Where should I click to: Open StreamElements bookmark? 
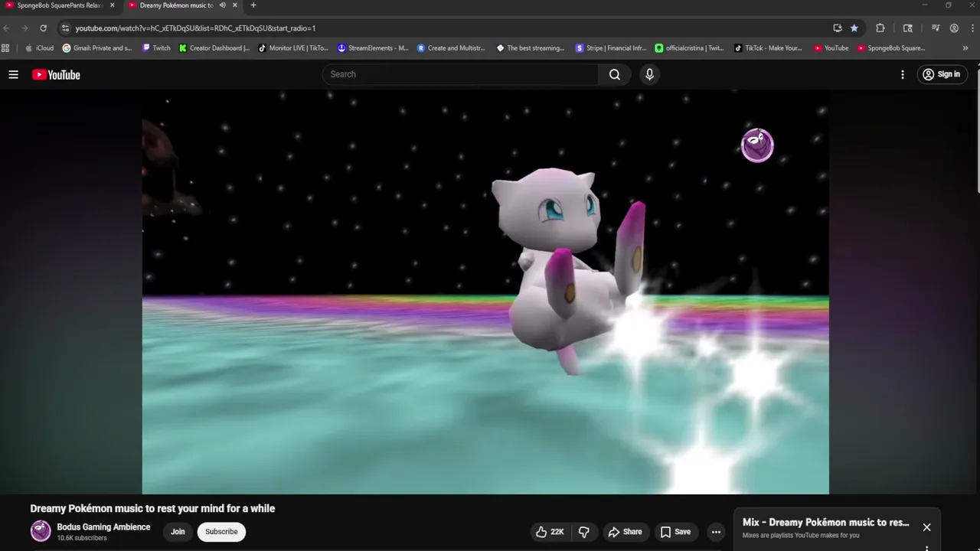click(373, 48)
